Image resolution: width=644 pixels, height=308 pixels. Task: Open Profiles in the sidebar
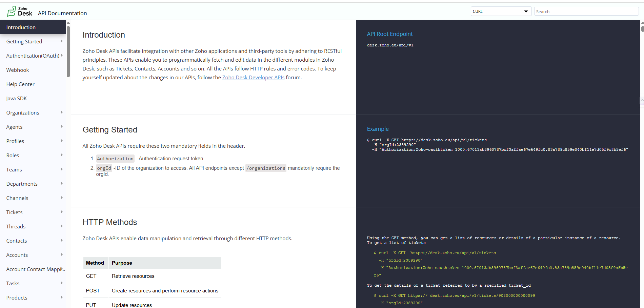click(15, 141)
